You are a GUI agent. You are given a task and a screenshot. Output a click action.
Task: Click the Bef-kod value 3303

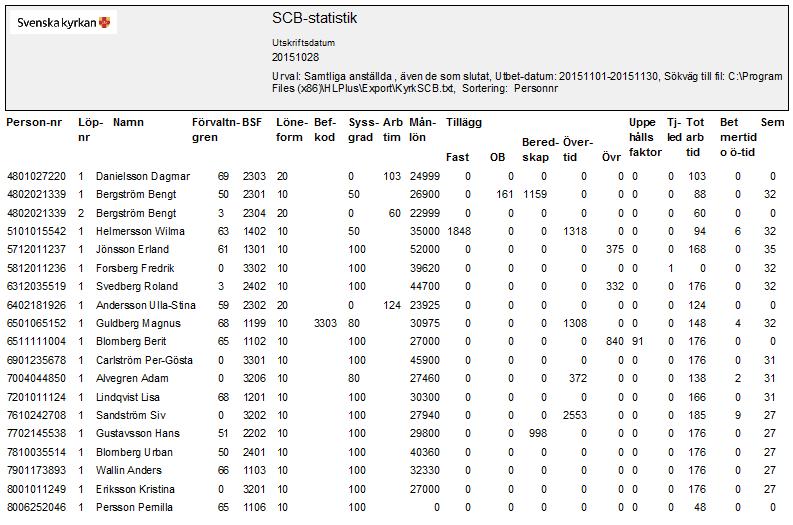click(x=325, y=323)
